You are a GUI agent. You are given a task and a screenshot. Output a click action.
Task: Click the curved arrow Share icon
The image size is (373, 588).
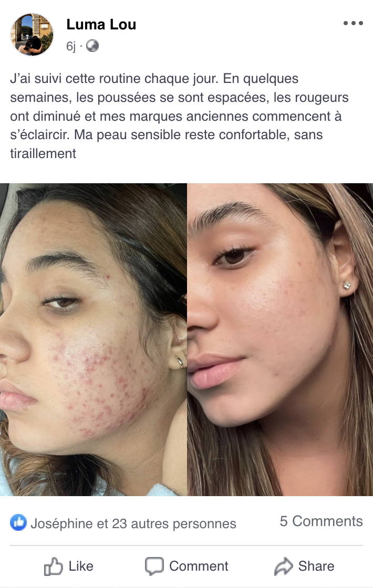tap(283, 566)
